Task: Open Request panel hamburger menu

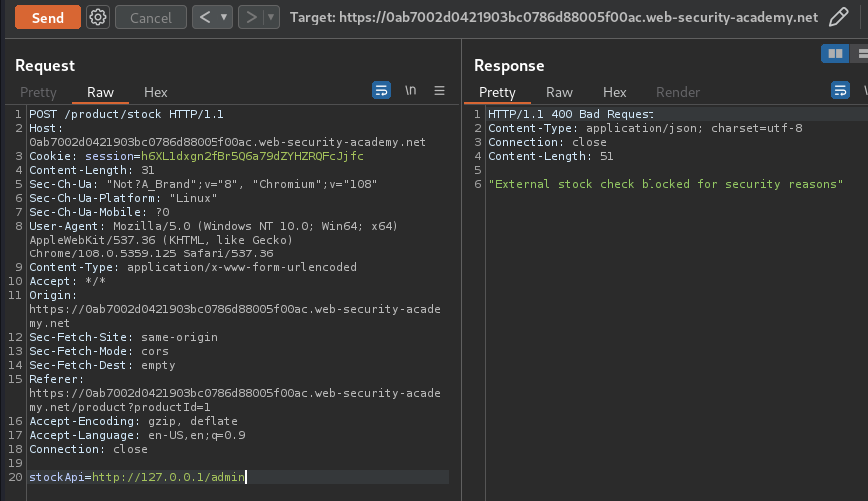Action: (440, 90)
